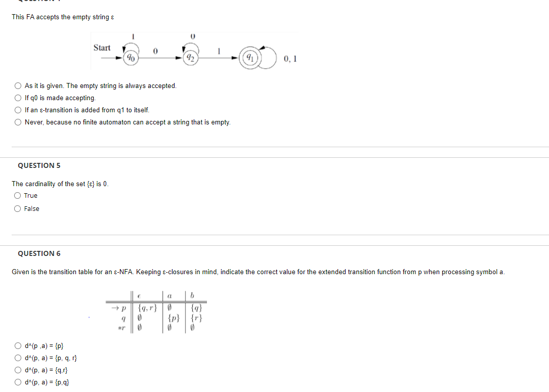Select the option d^(p, a) = {p,q}
The width and height of the screenshot is (549, 392).
click(18, 382)
